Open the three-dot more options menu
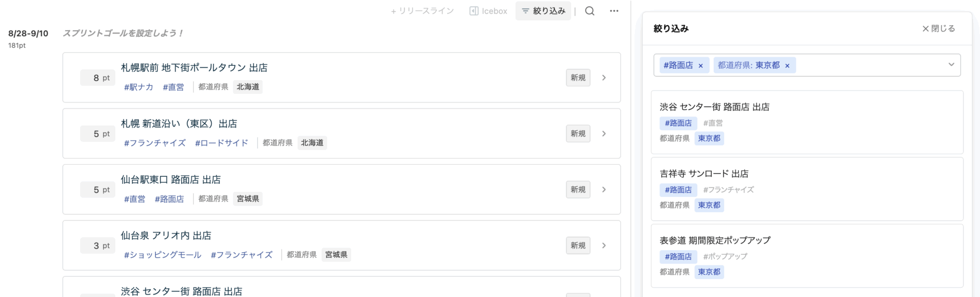 click(614, 11)
